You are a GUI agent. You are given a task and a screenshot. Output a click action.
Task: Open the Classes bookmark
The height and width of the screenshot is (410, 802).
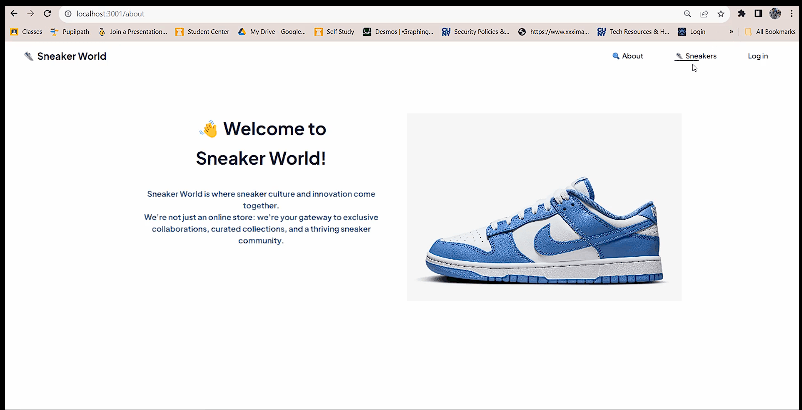click(x=26, y=32)
